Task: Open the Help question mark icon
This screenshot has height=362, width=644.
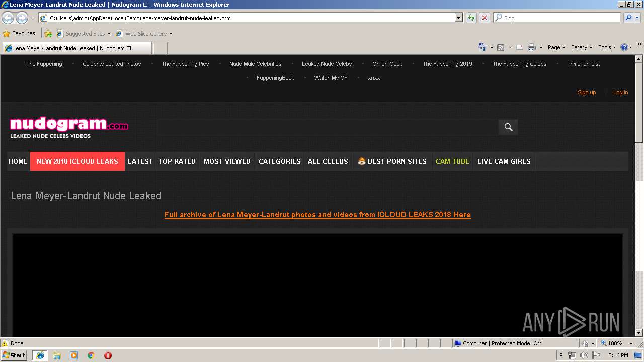Action: pos(624,47)
